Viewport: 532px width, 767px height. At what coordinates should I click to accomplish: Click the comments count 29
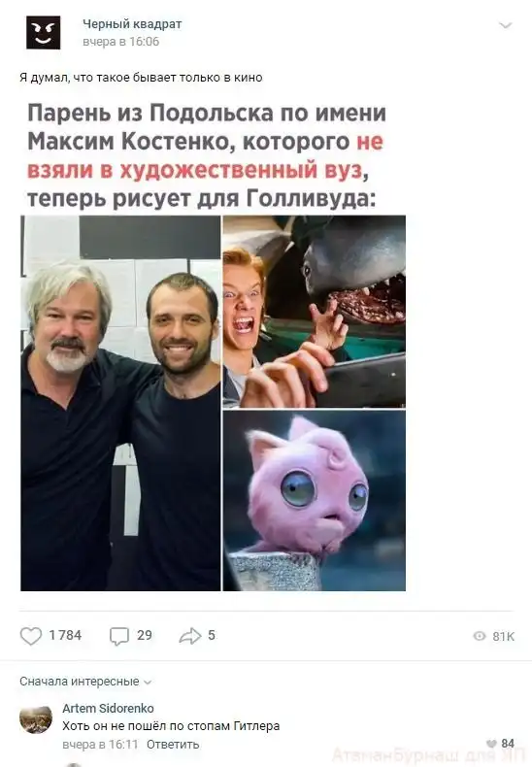pos(145,635)
